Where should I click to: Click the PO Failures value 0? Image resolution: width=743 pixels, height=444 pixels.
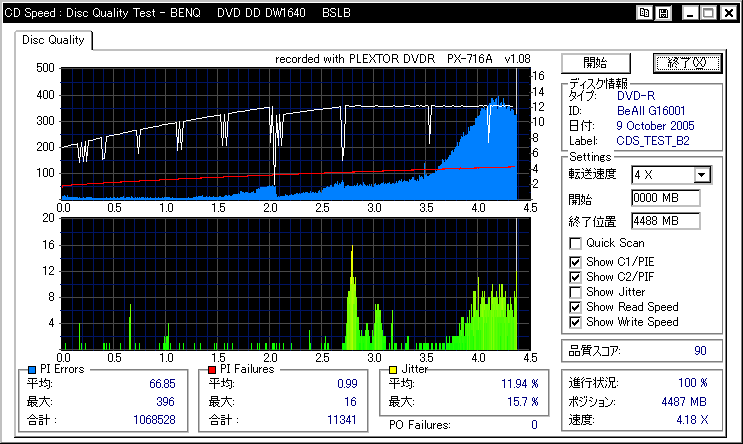tap(535, 425)
